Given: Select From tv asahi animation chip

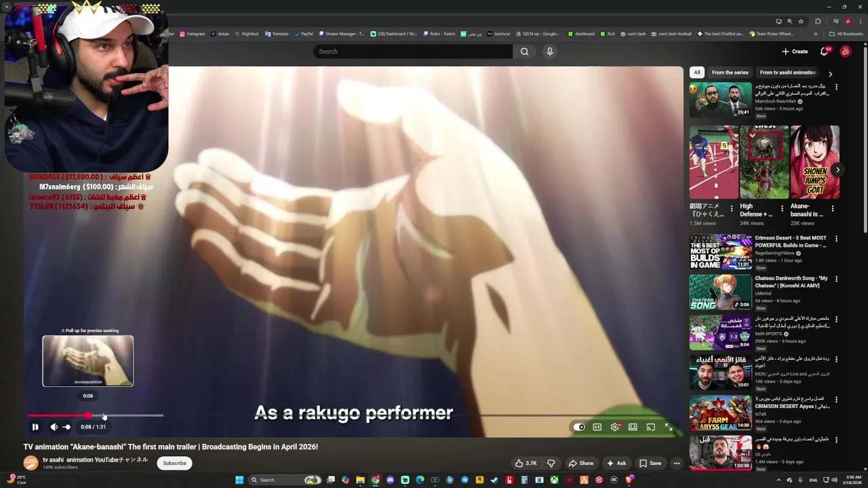Looking at the screenshot, I should tap(788, 73).
